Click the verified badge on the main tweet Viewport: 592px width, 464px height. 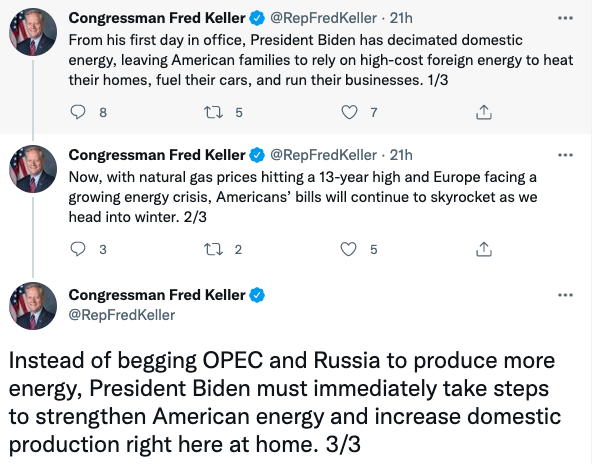[257, 295]
